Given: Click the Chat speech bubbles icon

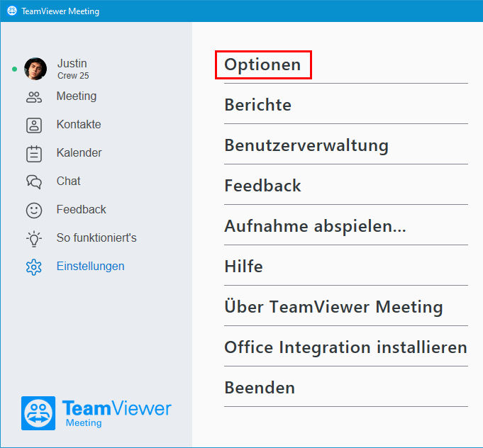Looking at the screenshot, I should click(x=34, y=181).
